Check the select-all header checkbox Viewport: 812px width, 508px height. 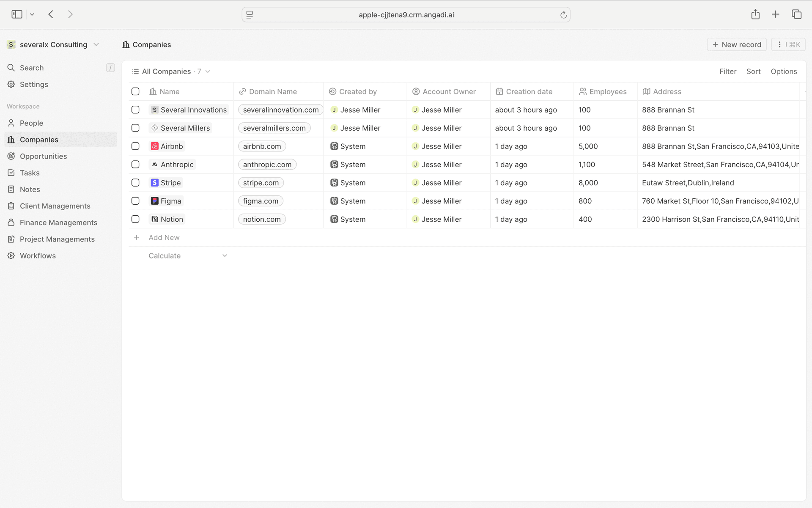(135, 91)
